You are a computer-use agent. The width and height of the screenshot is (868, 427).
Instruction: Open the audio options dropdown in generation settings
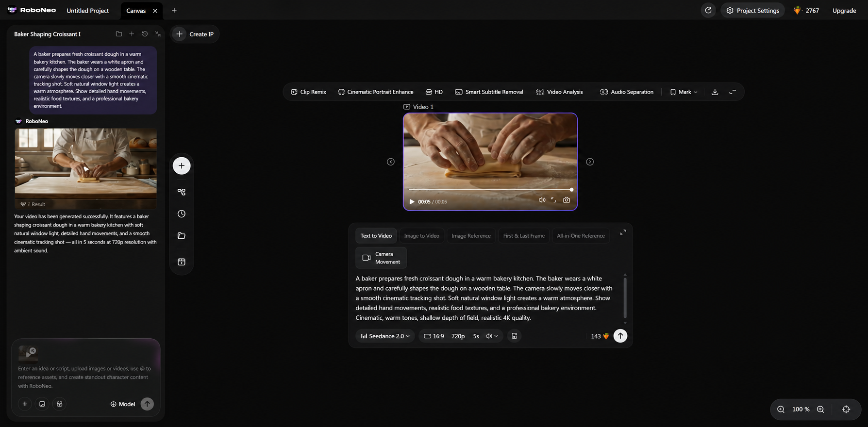492,336
